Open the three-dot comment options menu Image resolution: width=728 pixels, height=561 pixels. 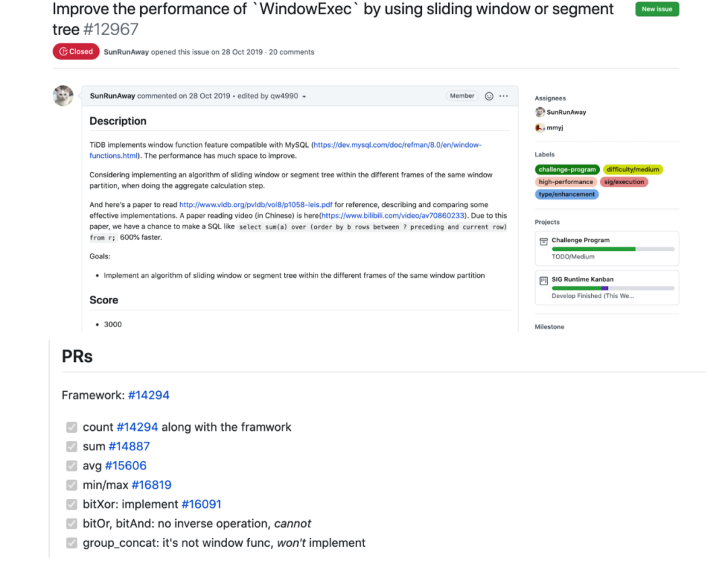click(x=504, y=96)
